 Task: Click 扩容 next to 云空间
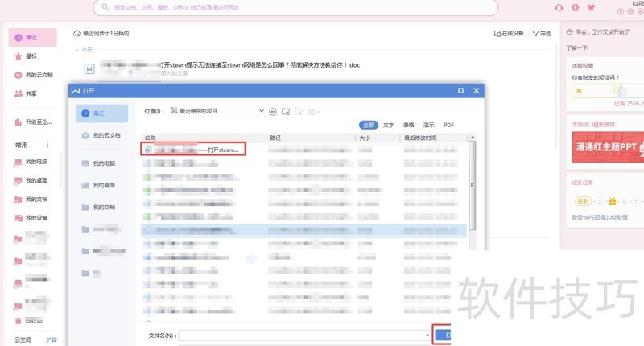pos(52,340)
